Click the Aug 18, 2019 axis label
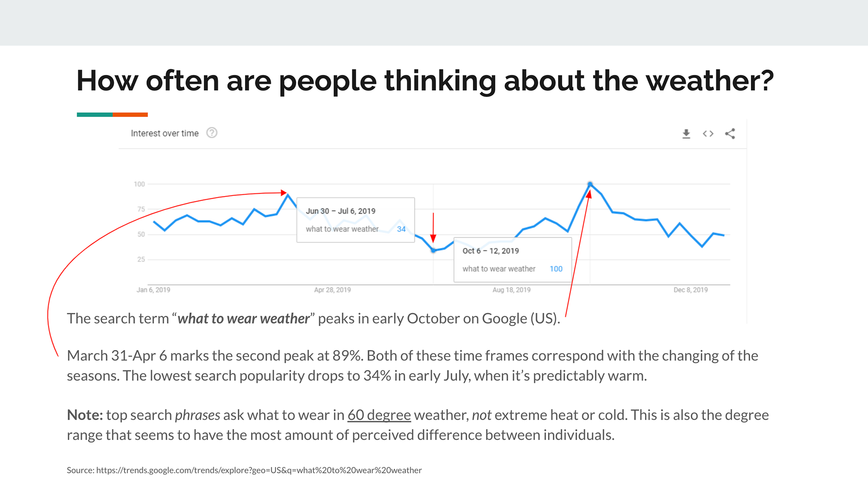868x486 pixels. pyautogui.click(x=511, y=290)
